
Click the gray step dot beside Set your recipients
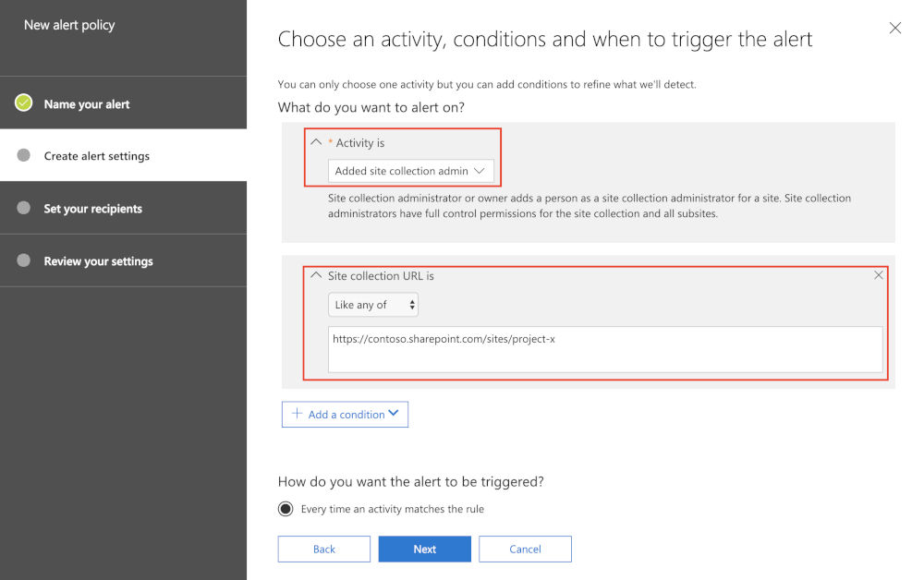(x=24, y=208)
